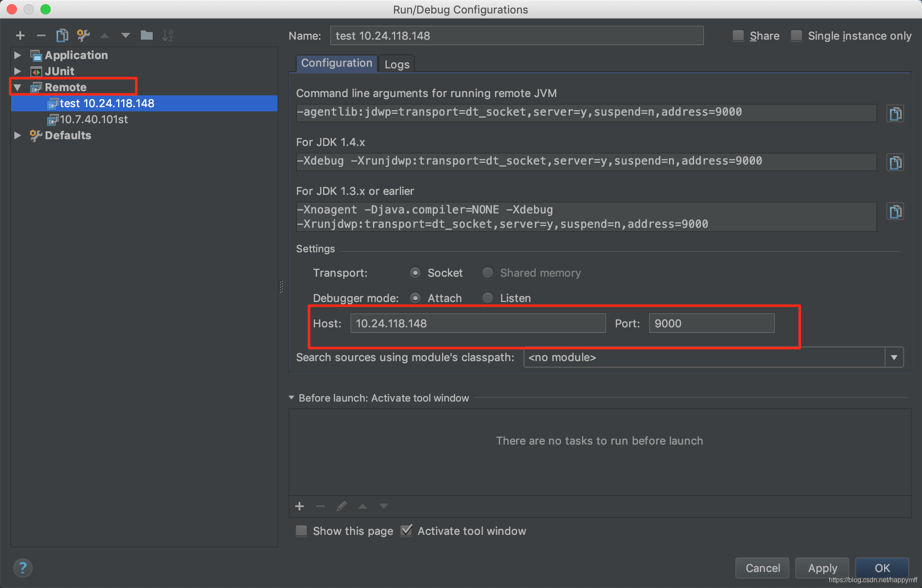Copy the JDK 1.4.x arguments
This screenshot has width=922, height=588.
pos(895,162)
